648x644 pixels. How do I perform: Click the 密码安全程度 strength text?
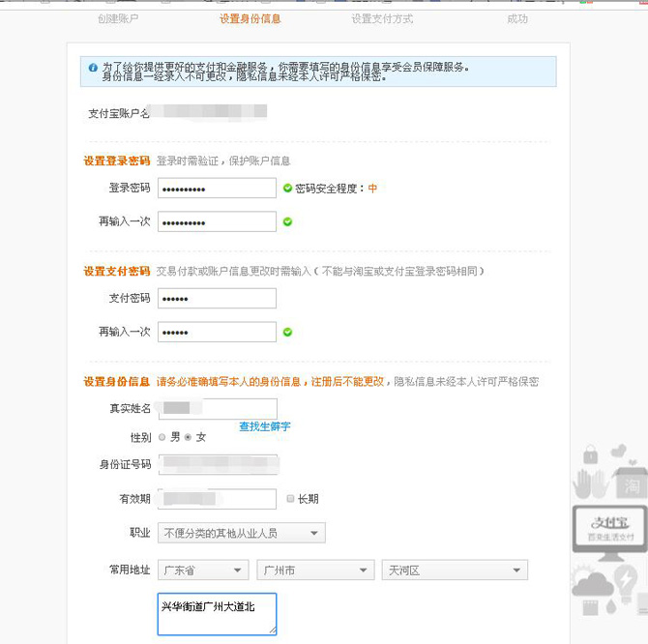[336, 189]
